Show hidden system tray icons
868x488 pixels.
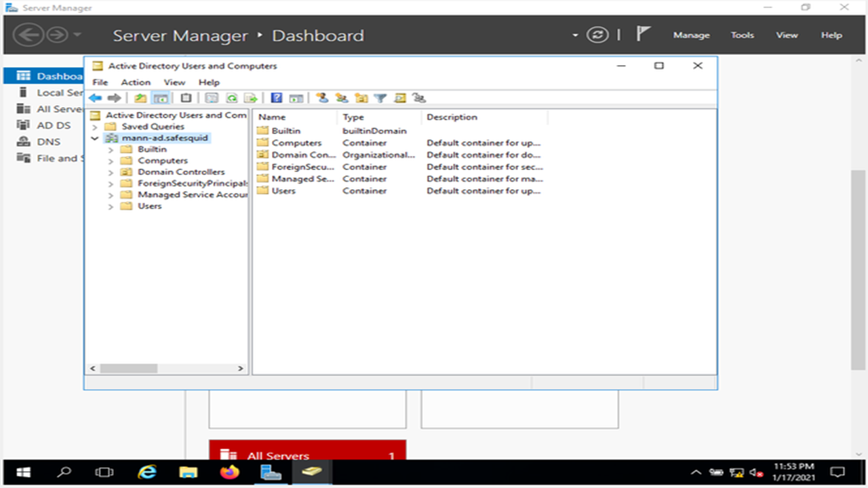696,472
